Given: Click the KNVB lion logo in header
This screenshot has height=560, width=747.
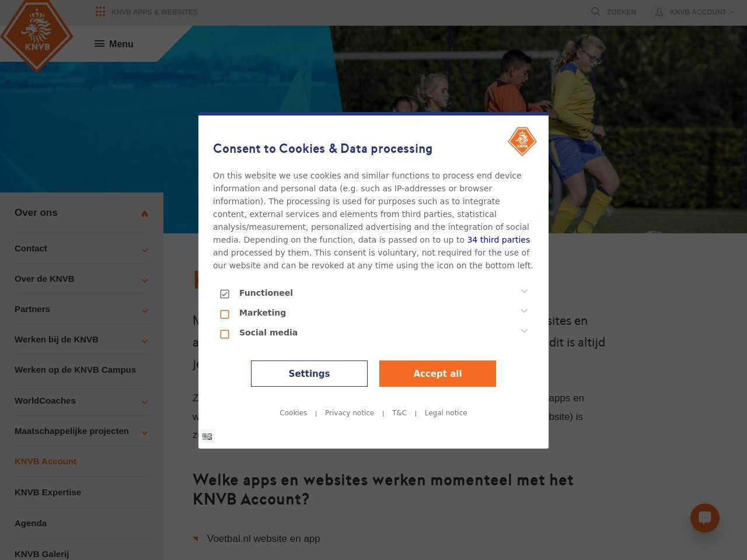Looking at the screenshot, I should (37, 34).
